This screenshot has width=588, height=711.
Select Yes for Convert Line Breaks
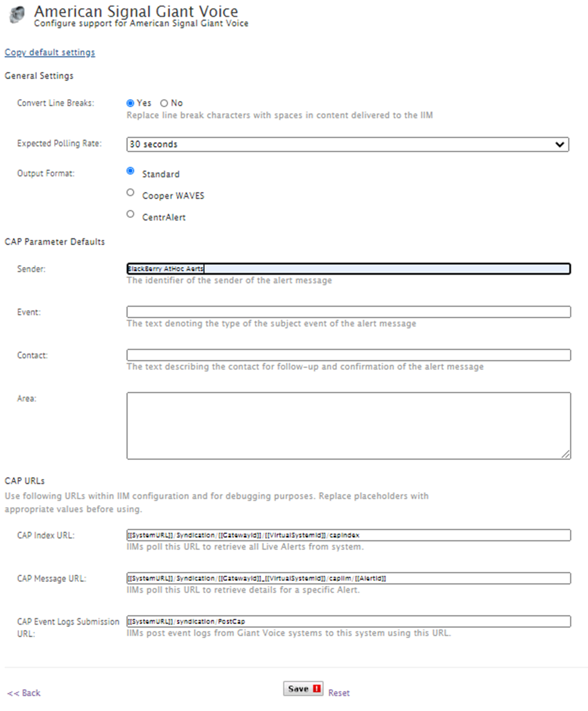pyautogui.click(x=130, y=103)
